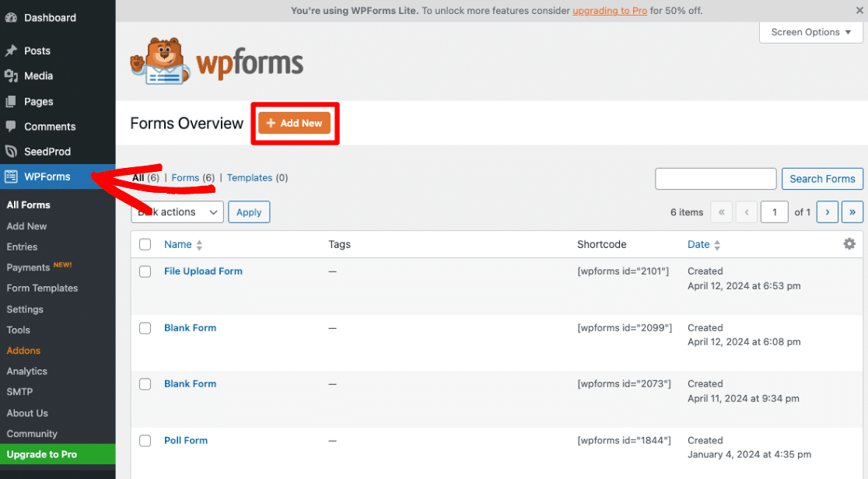Select the checkbox beside Poll Form
The height and width of the screenshot is (479, 868).
145,440
